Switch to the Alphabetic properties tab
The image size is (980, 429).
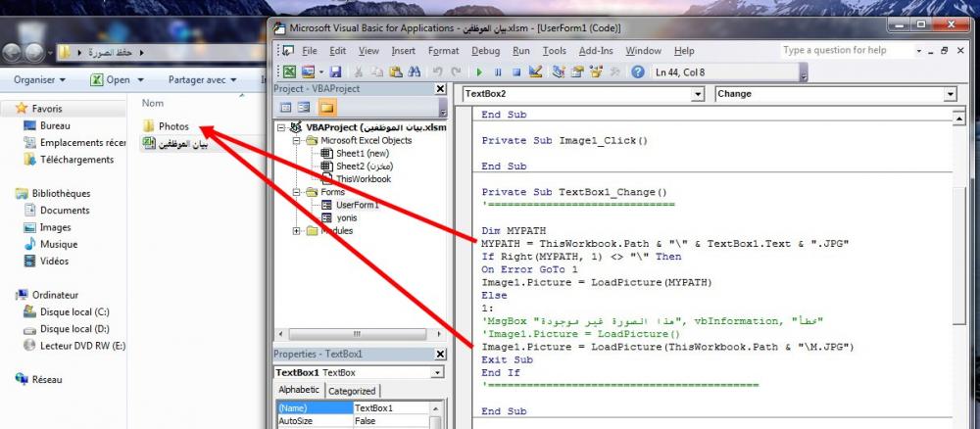click(x=299, y=390)
